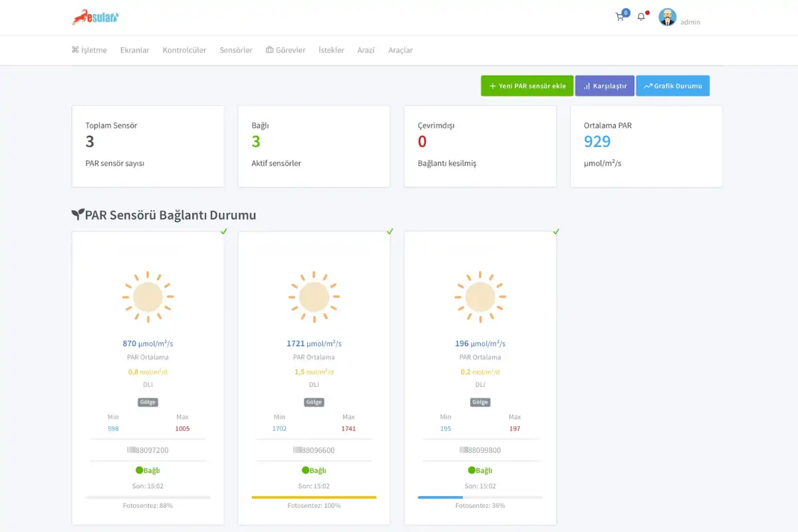The height and width of the screenshot is (532, 798).
Task: Click the admin avatar picture
Action: [667, 17]
